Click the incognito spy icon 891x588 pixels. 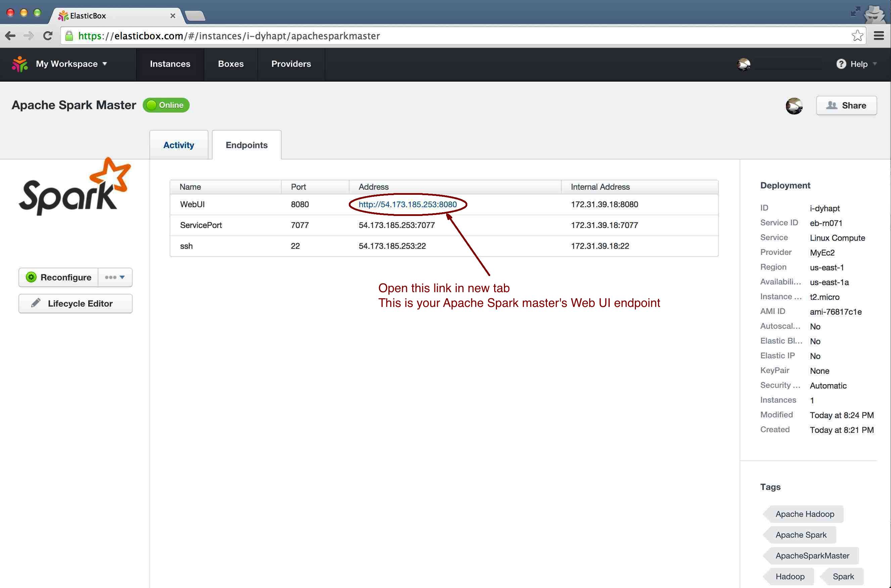tap(875, 14)
